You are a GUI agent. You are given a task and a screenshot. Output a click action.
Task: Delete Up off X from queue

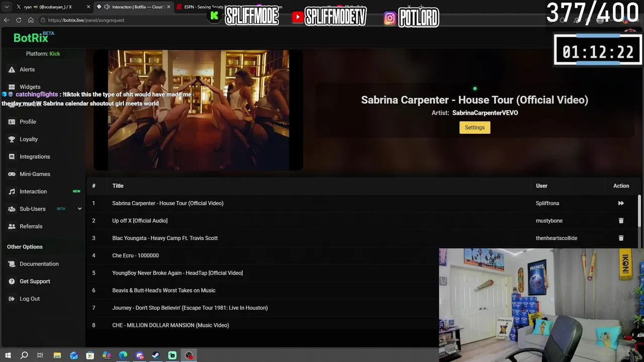point(621,221)
